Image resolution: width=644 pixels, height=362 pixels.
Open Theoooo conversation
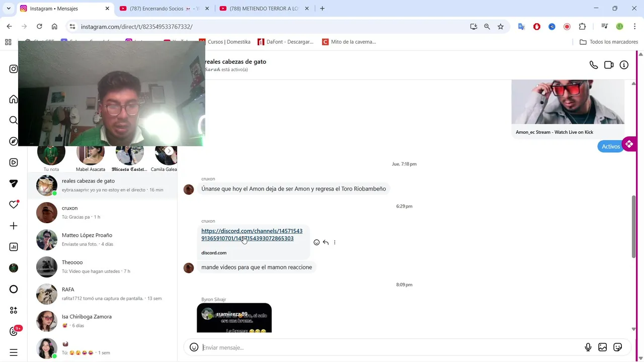[103, 267]
